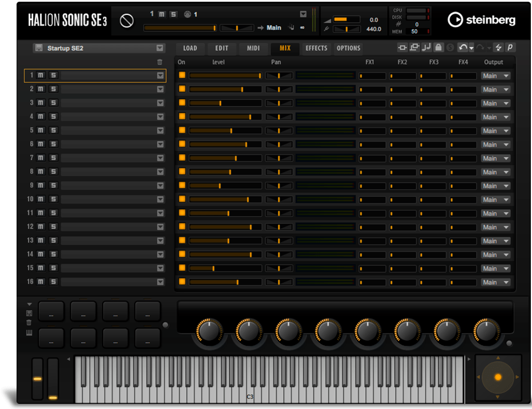Mute slot 3 with its M button

coord(41,103)
